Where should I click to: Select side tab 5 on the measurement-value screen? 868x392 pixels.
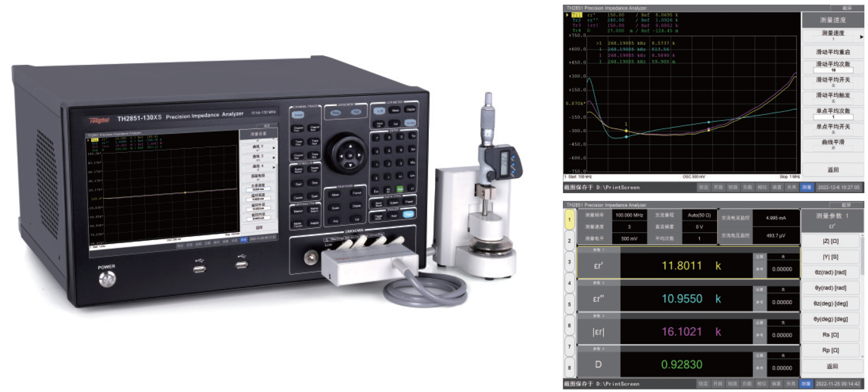click(569, 304)
